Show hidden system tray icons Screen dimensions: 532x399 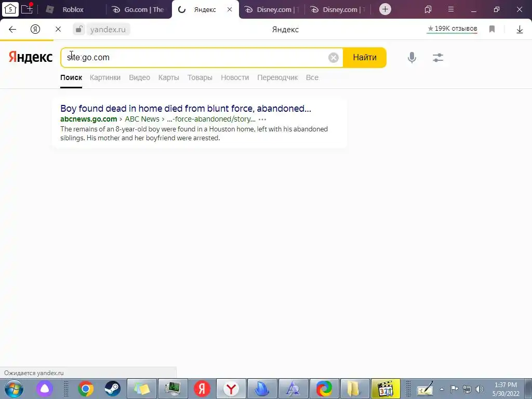[x=442, y=389]
